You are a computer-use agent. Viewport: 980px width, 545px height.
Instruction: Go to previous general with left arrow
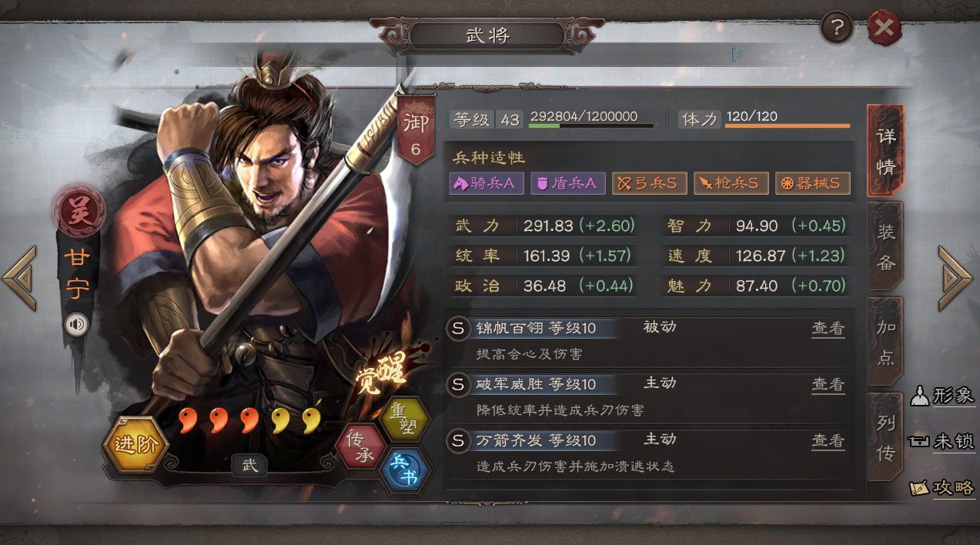point(20,278)
